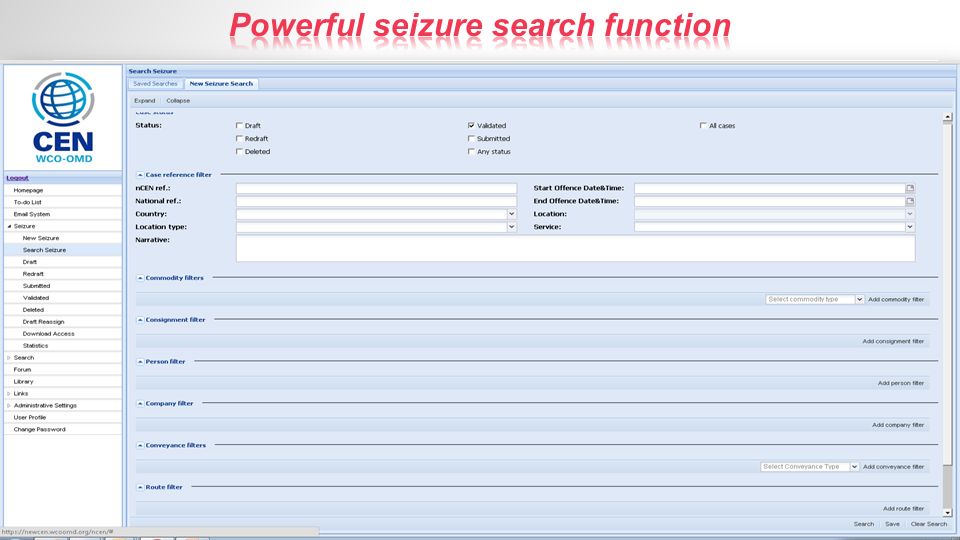Click Add consignment filter button
The image size is (960, 540).
893,341
